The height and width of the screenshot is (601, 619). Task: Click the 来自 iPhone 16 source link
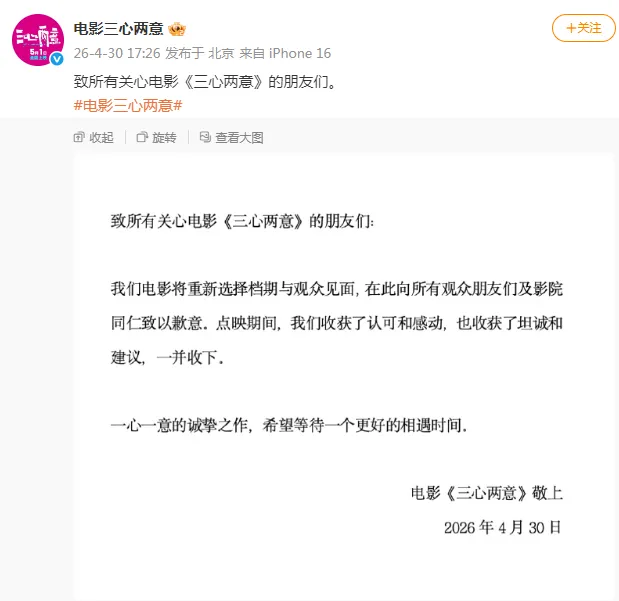[285, 53]
